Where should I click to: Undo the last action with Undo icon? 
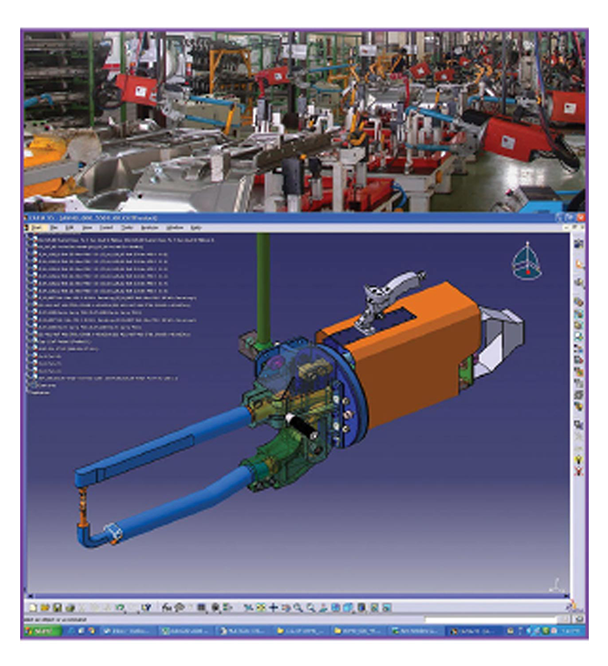coord(120,607)
